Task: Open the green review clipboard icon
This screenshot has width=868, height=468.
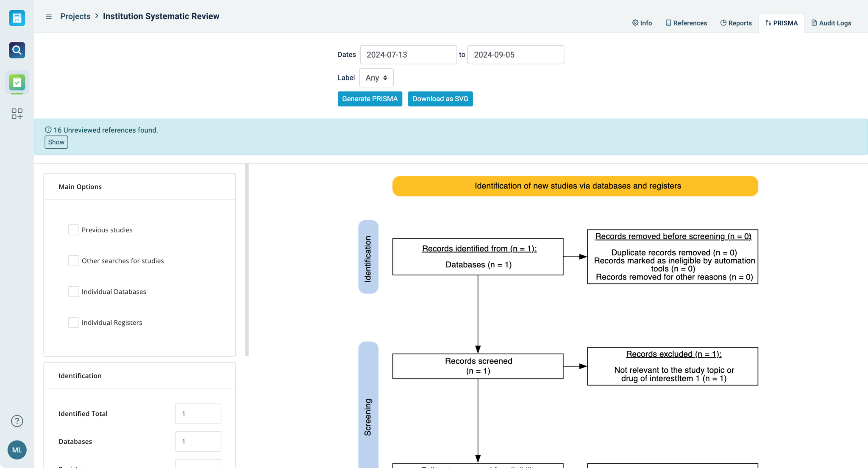Action: (x=17, y=83)
